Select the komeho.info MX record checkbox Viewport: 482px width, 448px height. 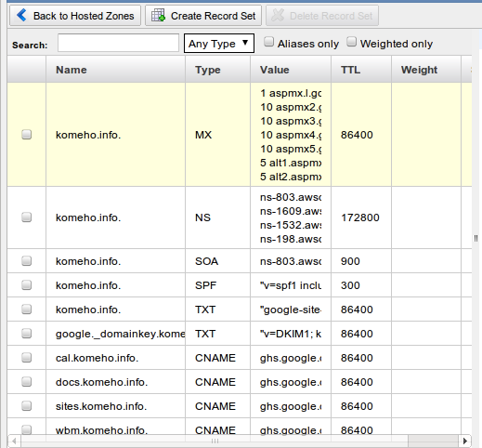click(x=27, y=135)
